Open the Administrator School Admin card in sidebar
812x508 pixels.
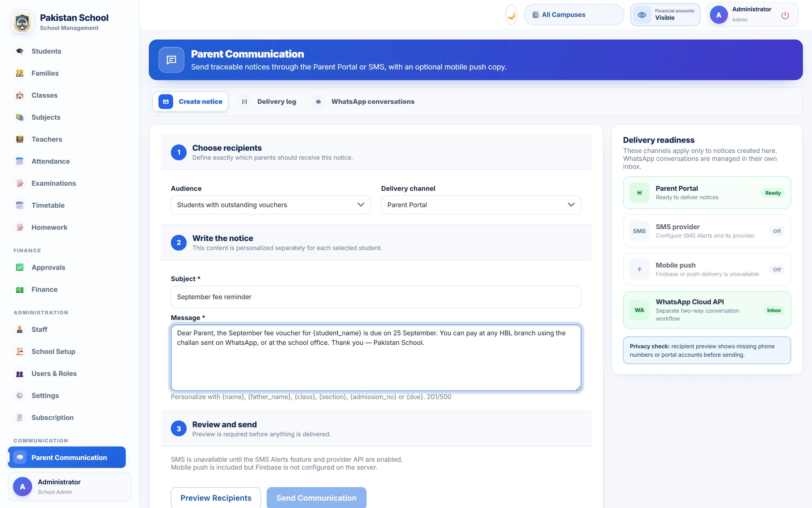point(69,487)
